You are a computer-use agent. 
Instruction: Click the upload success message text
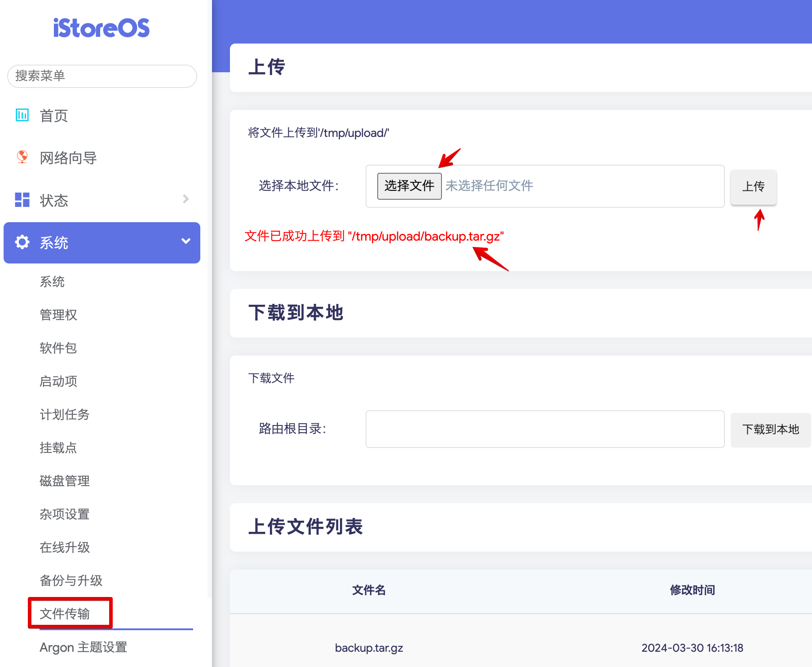(x=374, y=236)
